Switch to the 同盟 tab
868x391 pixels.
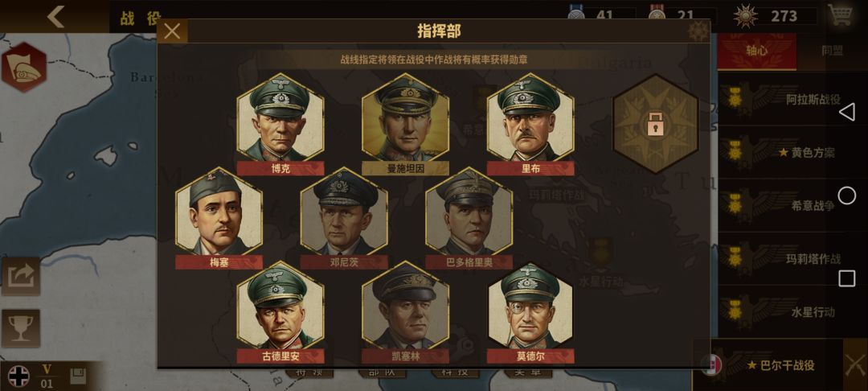[x=832, y=51]
